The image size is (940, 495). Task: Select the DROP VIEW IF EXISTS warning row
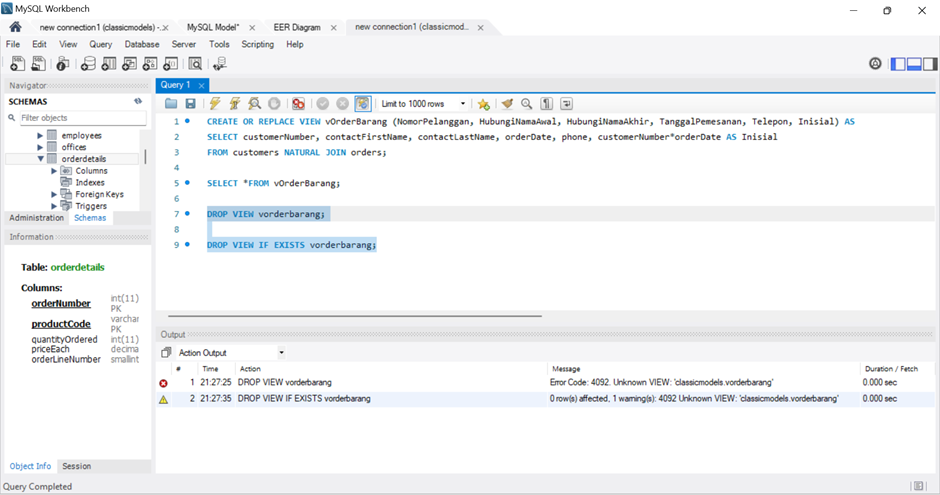point(545,399)
